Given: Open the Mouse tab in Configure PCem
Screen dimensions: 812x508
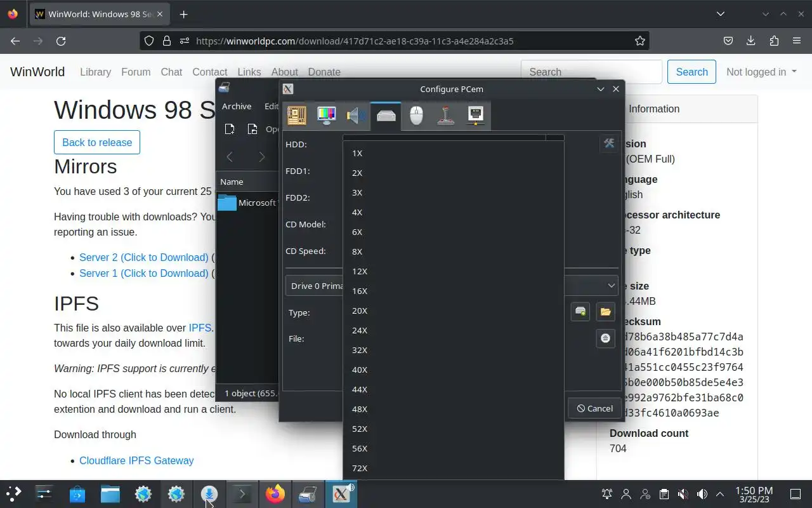Looking at the screenshot, I should [x=416, y=115].
